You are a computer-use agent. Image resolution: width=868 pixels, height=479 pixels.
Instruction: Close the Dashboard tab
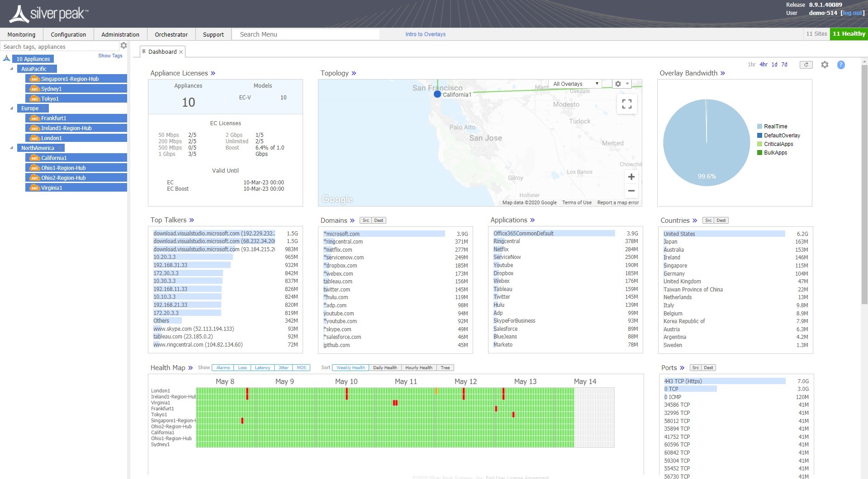(x=181, y=52)
